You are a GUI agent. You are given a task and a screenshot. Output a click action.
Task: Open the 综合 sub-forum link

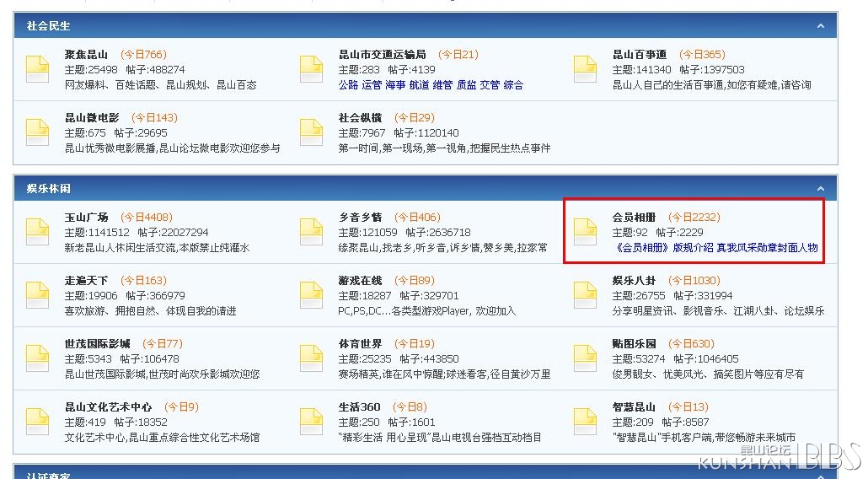pos(513,84)
